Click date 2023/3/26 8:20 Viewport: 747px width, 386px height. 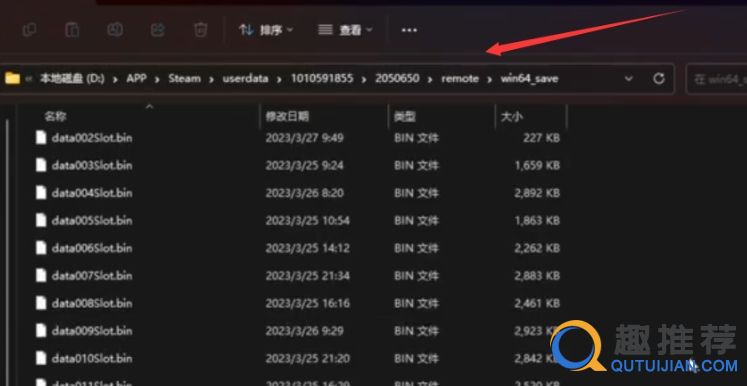(304, 193)
